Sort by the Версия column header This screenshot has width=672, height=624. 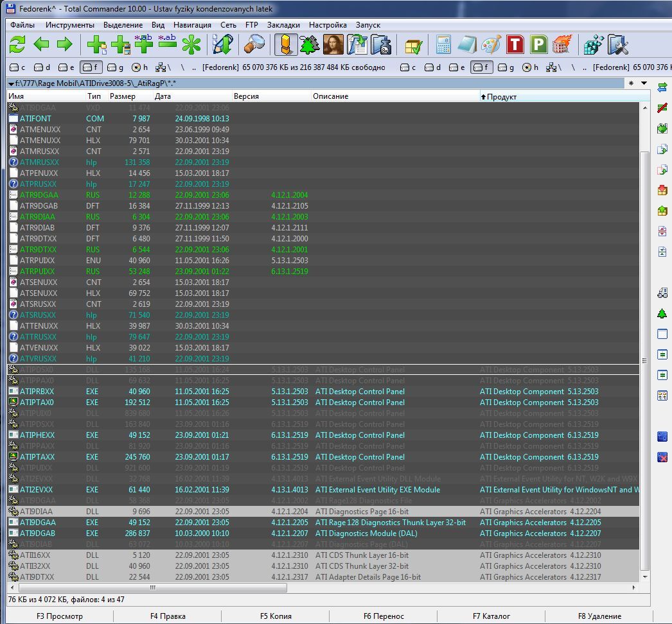(x=271, y=96)
